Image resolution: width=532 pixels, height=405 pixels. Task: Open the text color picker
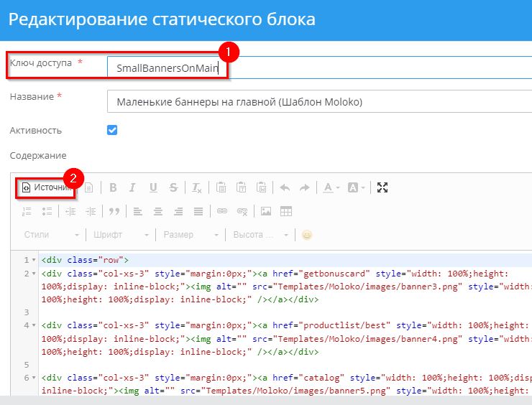pyautogui.click(x=331, y=187)
